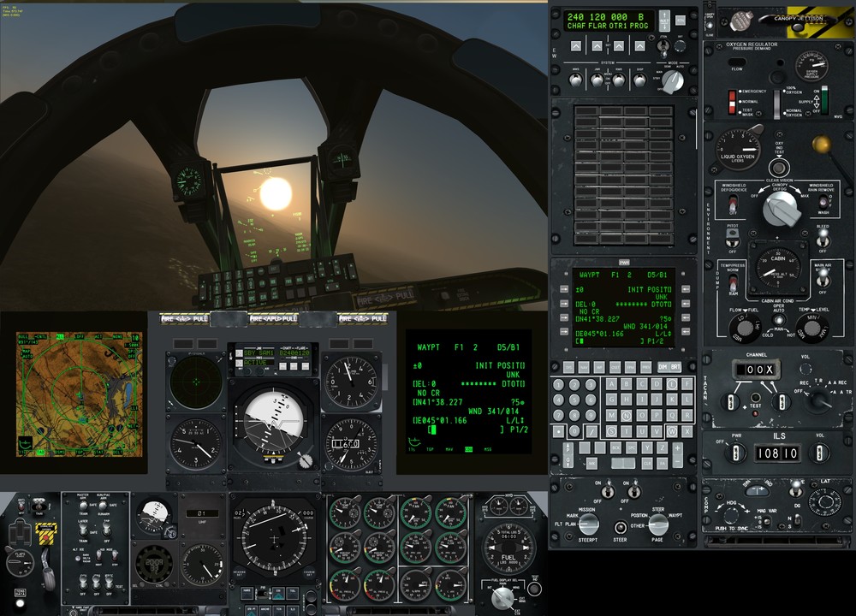Click the number 5 key on the CDU keypad
The image size is (856, 616).
click(574, 400)
